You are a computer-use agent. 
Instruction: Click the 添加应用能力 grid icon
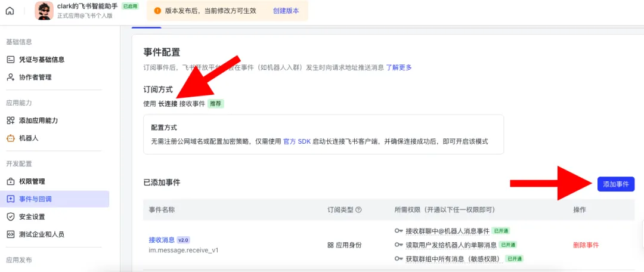point(11,120)
